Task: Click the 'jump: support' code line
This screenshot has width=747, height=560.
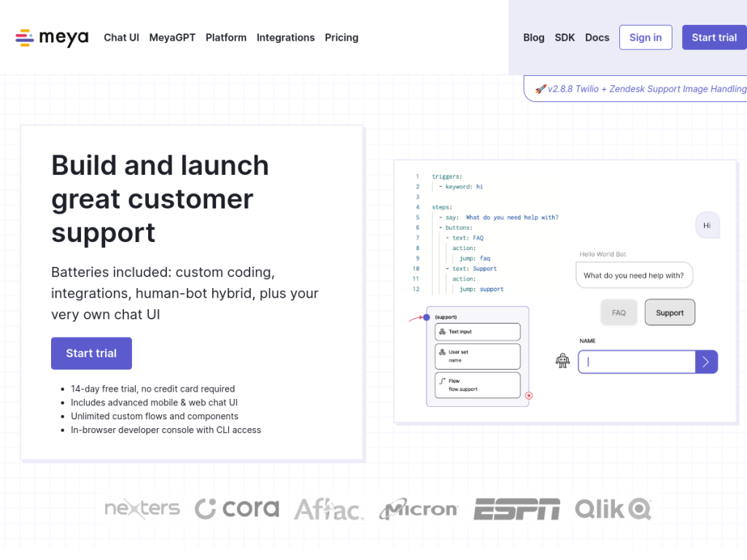Action: (481, 289)
